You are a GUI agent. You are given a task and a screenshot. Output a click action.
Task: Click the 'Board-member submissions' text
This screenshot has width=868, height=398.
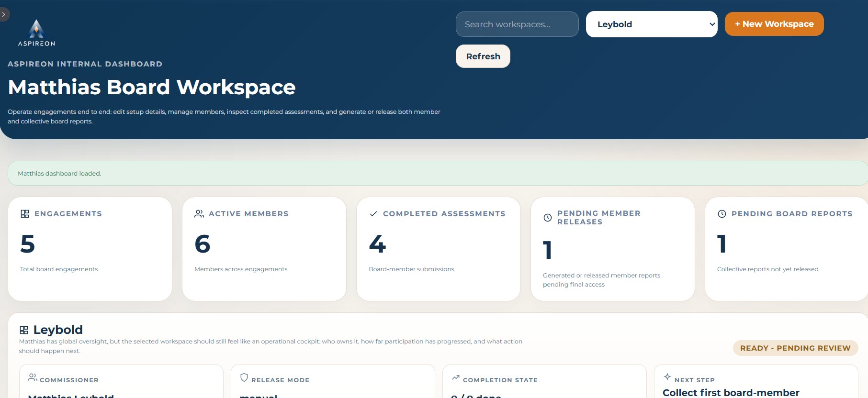411,269
